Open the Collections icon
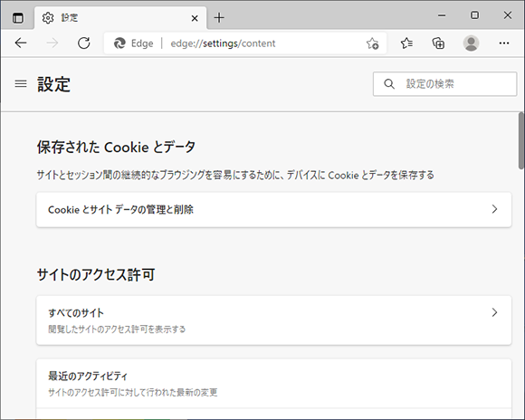This screenshot has height=420, width=525. click(438, 43)
